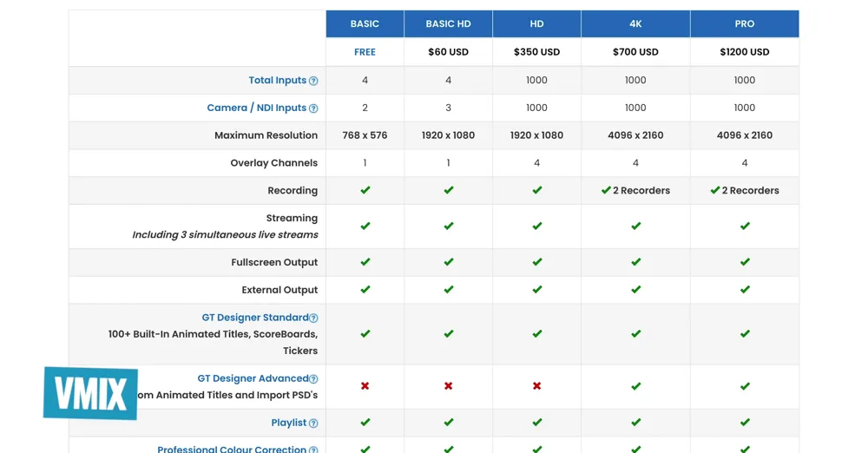Open the Total Inputs link
The image size is (868, 453).
278,81
